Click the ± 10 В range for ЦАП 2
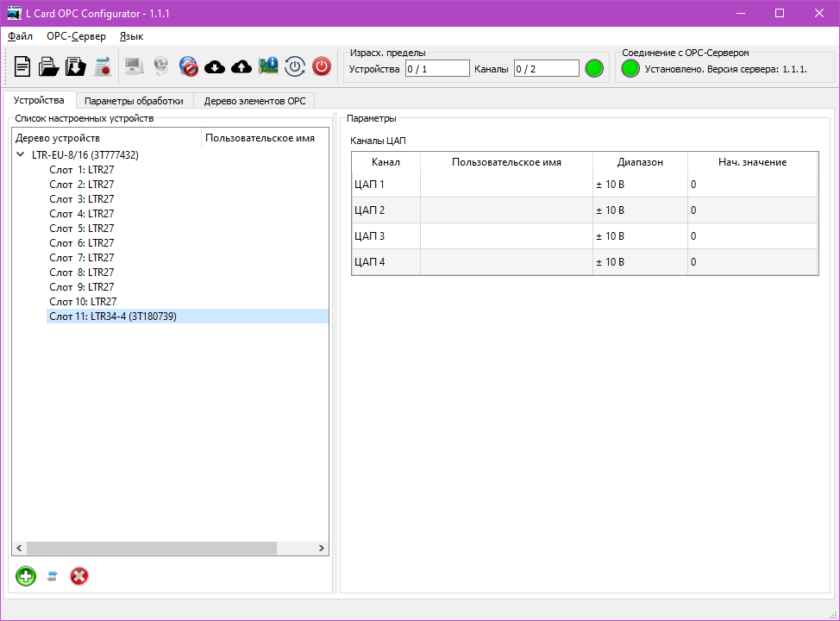 click(x=640, y=210)
